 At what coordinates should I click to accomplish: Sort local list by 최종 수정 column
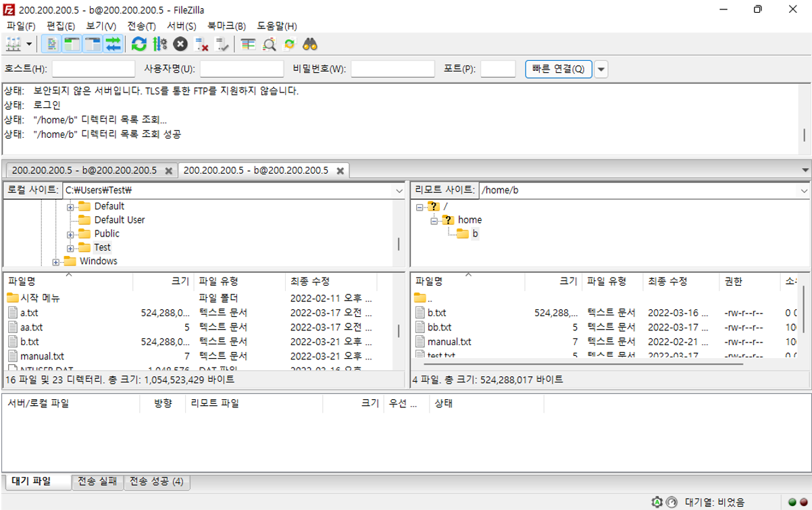click(331, 281)
